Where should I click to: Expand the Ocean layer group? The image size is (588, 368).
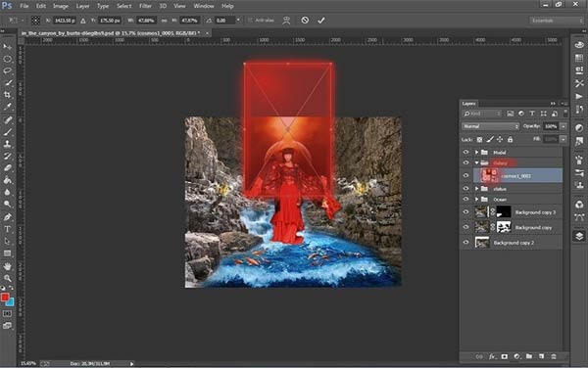(x=476, y=199)
